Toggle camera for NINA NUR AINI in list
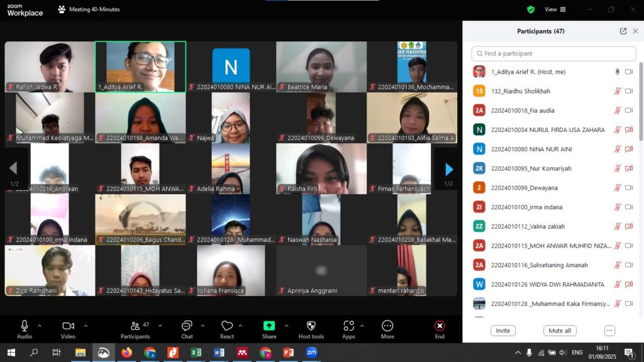 (x=629, y=149)
